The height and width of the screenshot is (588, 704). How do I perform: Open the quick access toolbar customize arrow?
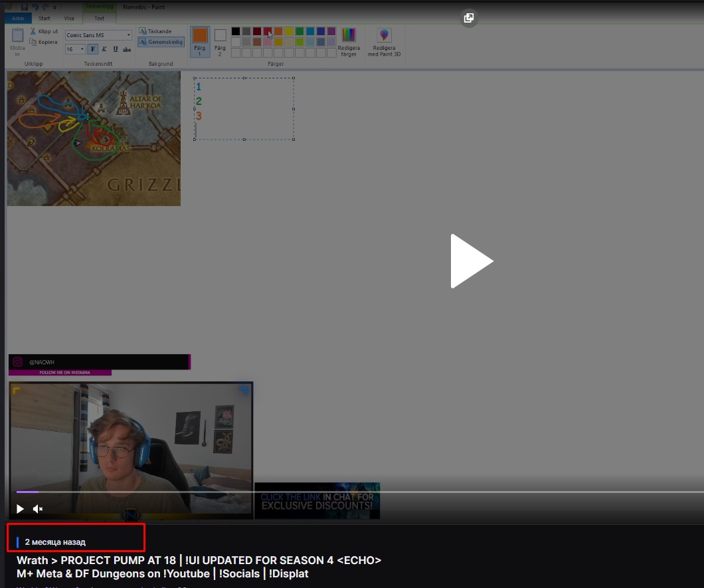[54, 7]
